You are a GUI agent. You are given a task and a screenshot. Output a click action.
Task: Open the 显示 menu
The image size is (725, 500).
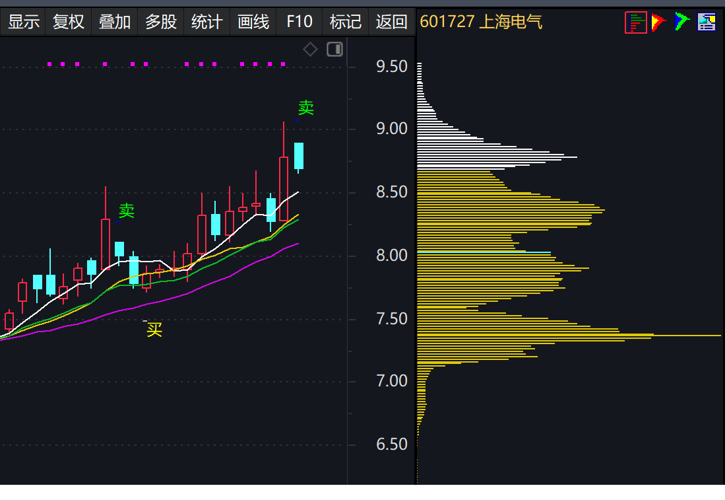tap(23, 22)
